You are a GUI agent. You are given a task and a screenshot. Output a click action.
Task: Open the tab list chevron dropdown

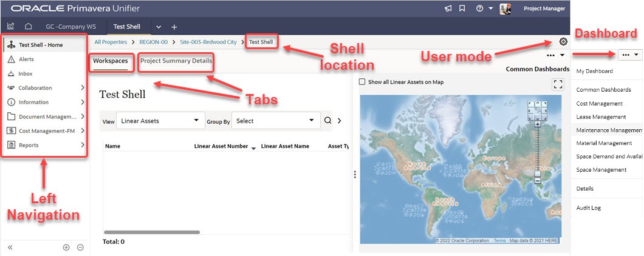pyautogui.click(x=159, y=27)
